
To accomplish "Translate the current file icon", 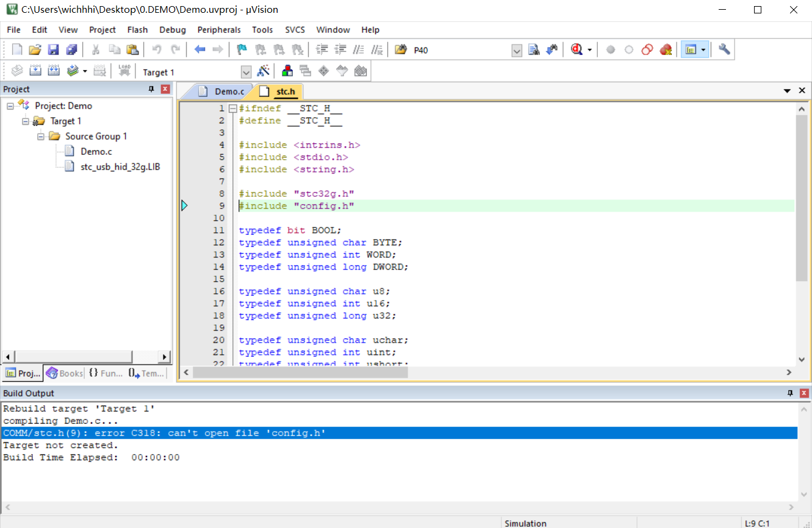I will [x=17, y=71].
